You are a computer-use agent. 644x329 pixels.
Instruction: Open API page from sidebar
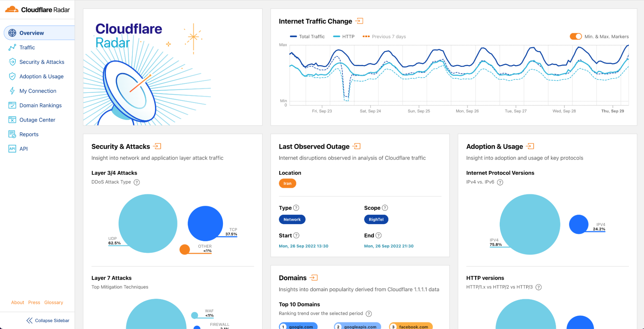(24, 149)
